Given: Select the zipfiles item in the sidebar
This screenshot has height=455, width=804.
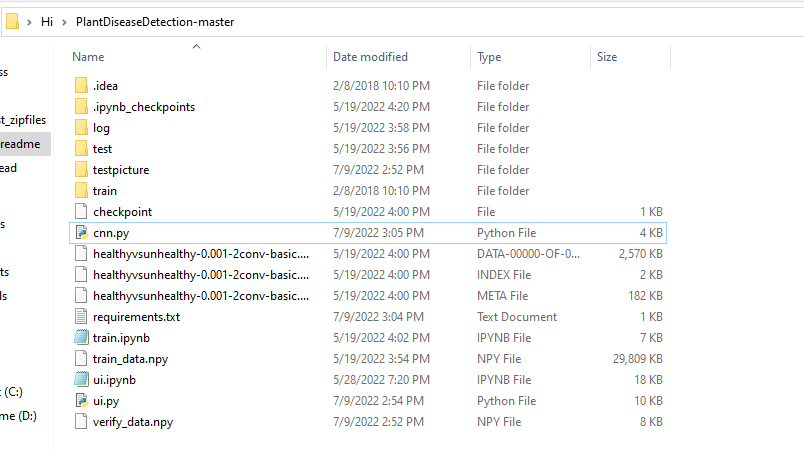Looking at the screenshot, I should point(23,120).
